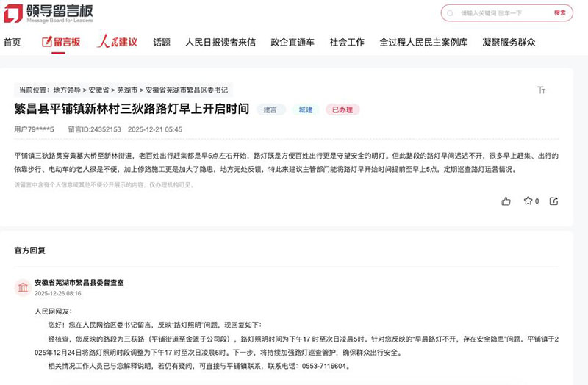Screen dimensions: 588x385
Task: Click the replier name 安徽省芜湖市繁昌县委督查室
Action: [x=79, y=283]
